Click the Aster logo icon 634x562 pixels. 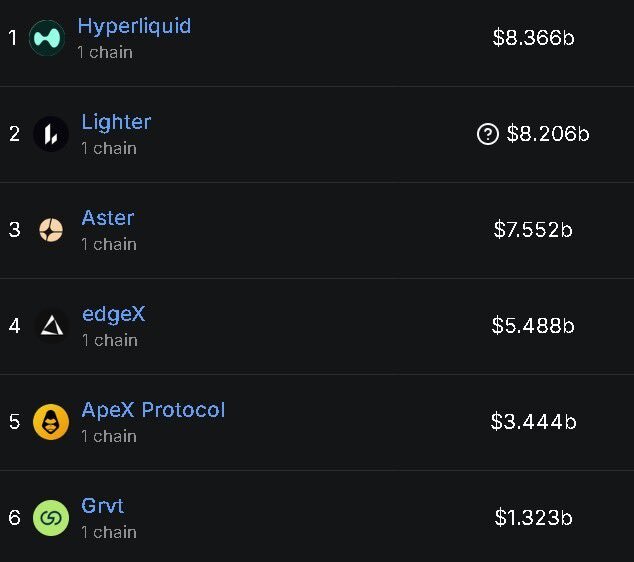point(50,230)
